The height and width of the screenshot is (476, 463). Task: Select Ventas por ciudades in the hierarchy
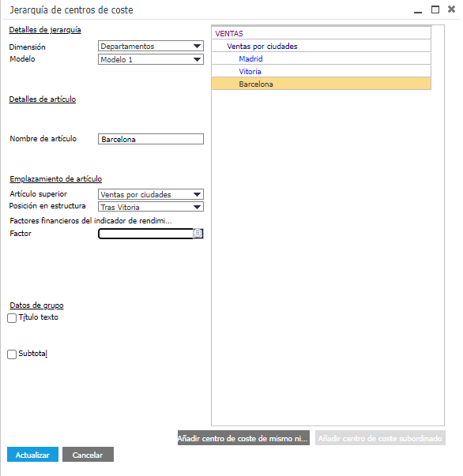click(321, 46)
